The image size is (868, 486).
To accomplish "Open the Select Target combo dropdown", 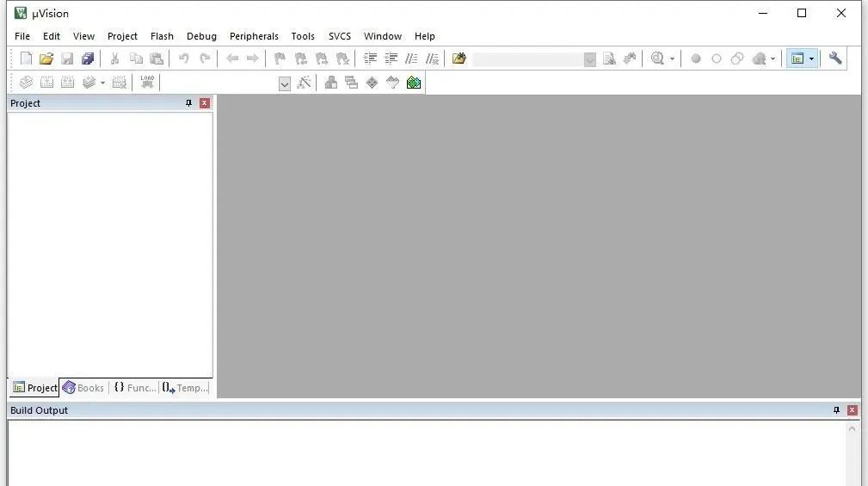I will point(285,83).
